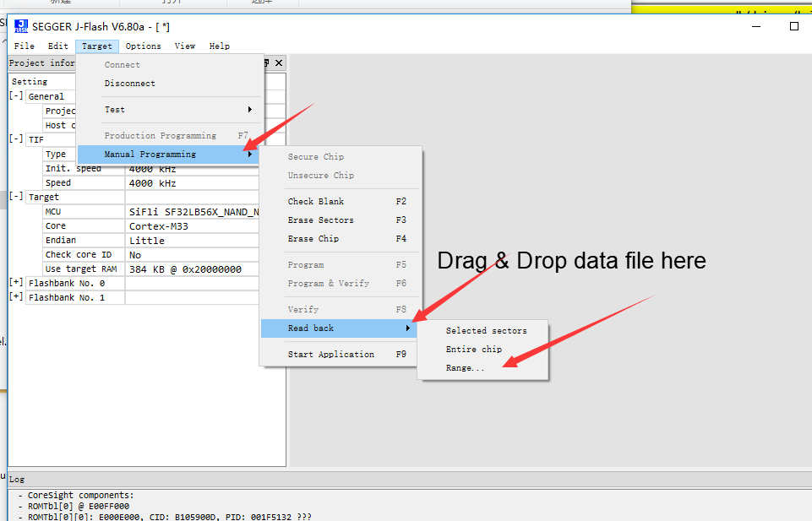
Task: Choose Erase Sectors command
Action: click(x=341, y=220)
